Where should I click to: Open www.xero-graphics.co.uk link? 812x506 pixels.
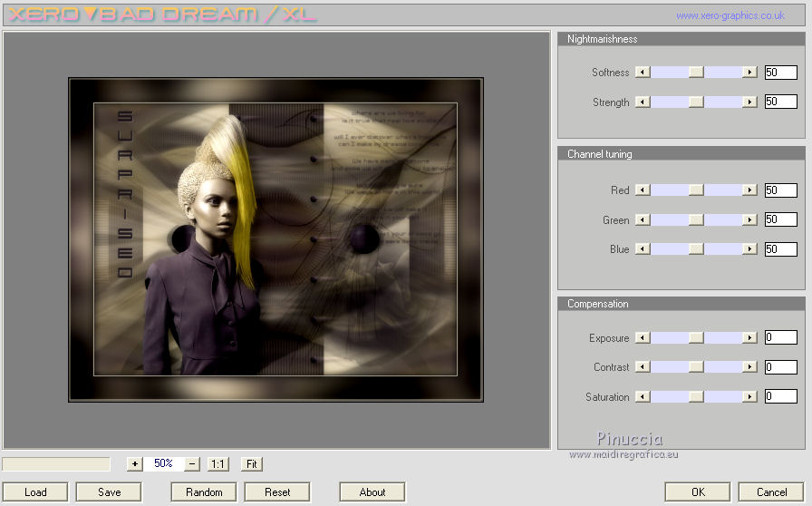pyautogui.click(x=730, y=16)
